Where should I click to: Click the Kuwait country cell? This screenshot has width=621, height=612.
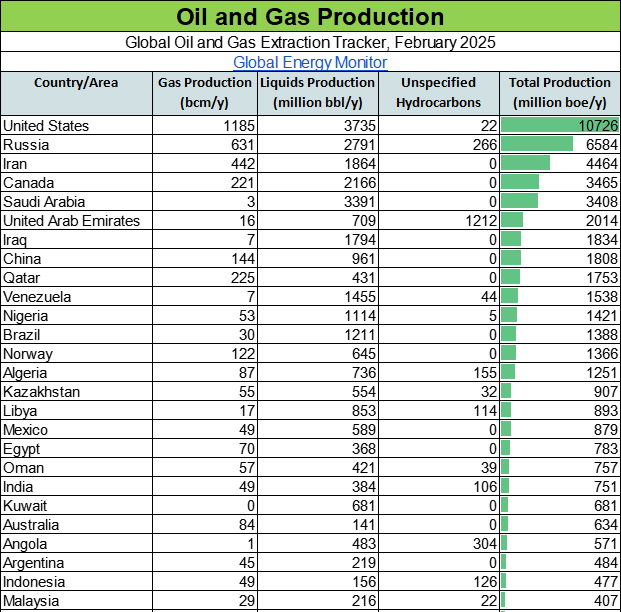[76, 506]
